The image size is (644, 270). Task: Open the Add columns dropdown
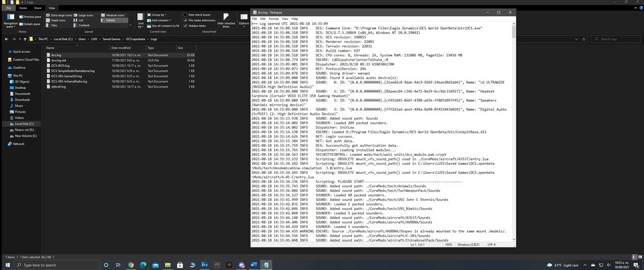pos(159,20)
